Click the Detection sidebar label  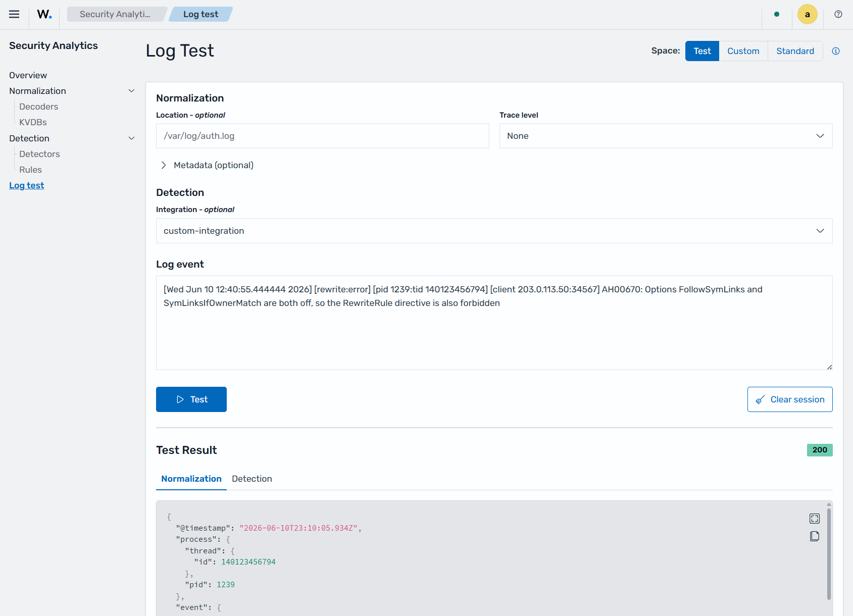tap(29, 138)
